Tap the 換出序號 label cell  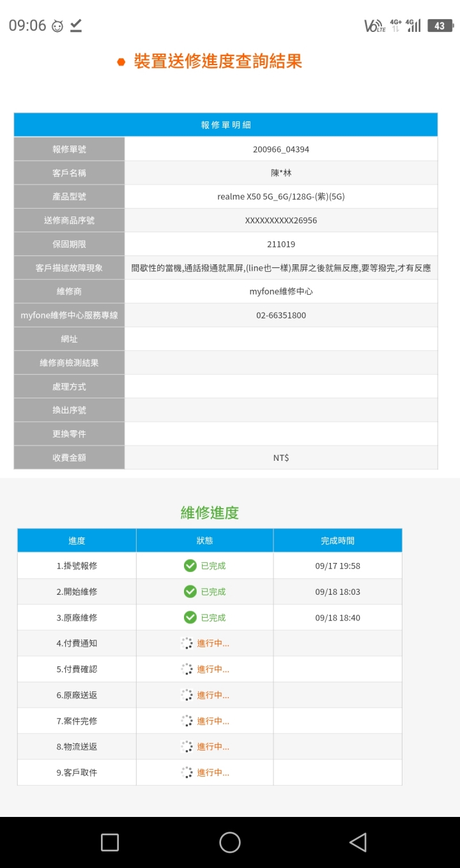69,410
